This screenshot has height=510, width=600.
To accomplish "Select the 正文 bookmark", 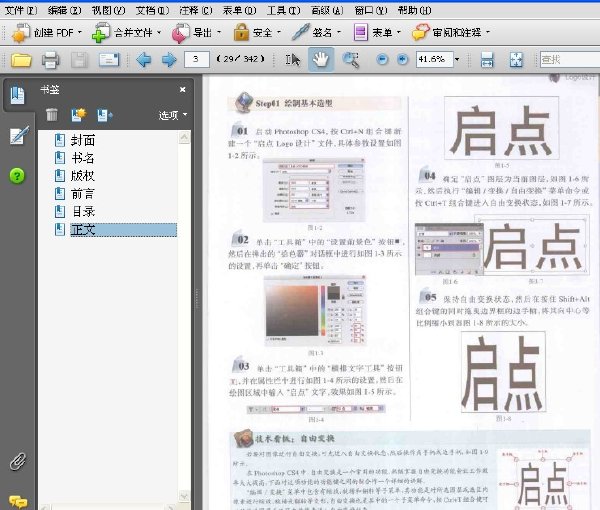I will 123,230.
